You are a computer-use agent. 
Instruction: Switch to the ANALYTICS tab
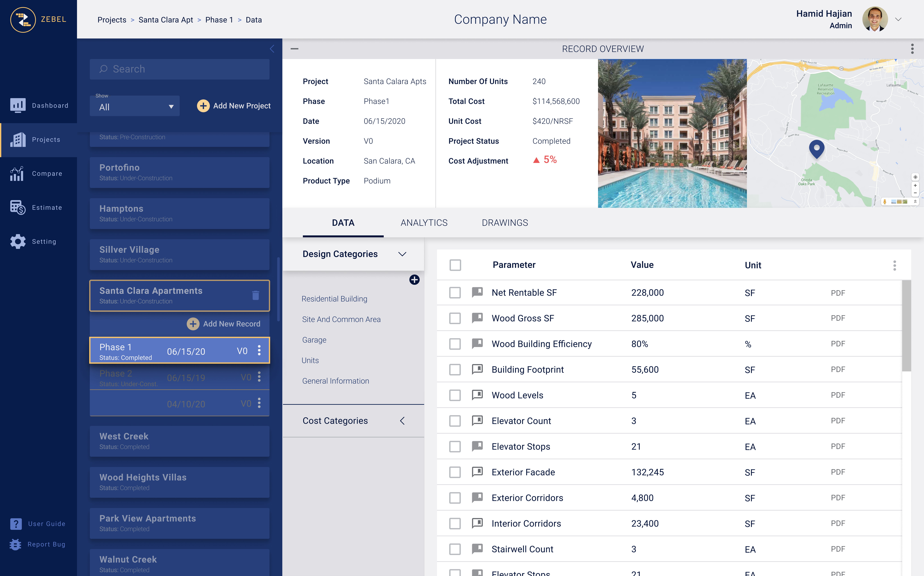point(424,223)
